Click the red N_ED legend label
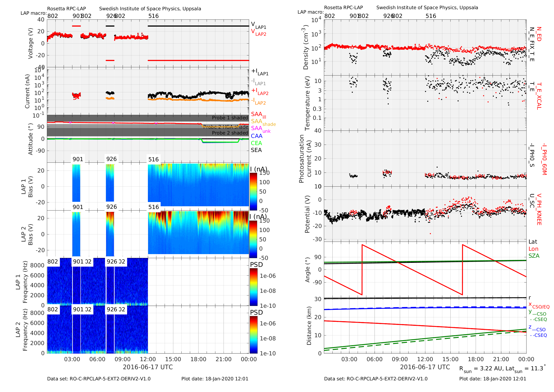 (539, 34)
